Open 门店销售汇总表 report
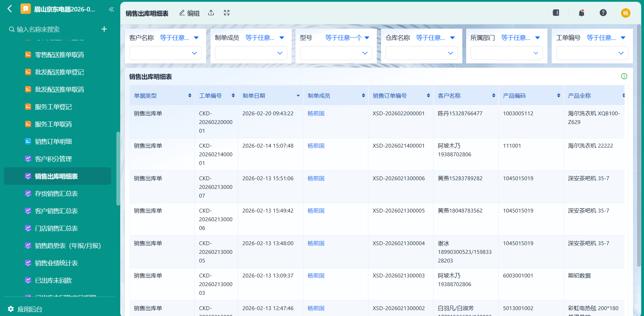 (x=57, y=228)
